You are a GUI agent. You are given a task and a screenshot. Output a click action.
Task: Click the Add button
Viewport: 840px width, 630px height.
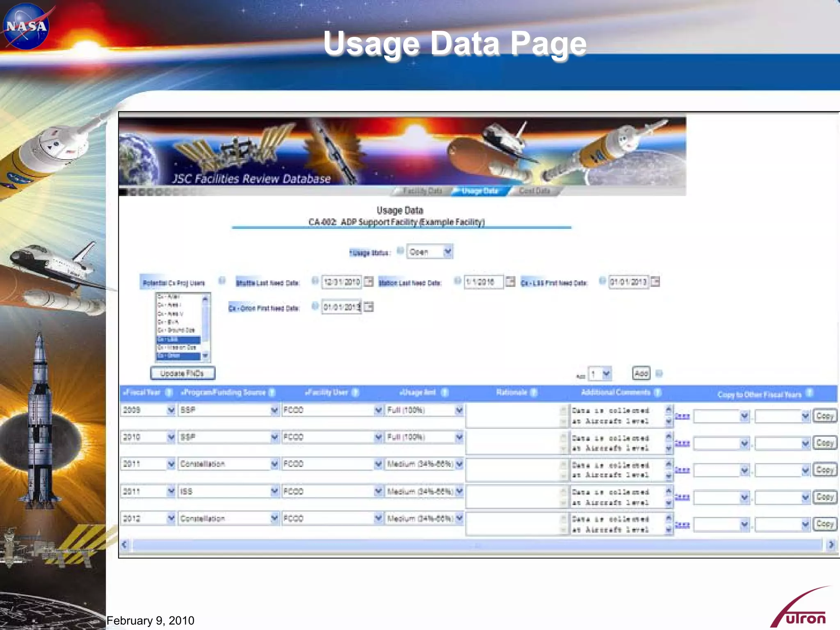[641, 373]
